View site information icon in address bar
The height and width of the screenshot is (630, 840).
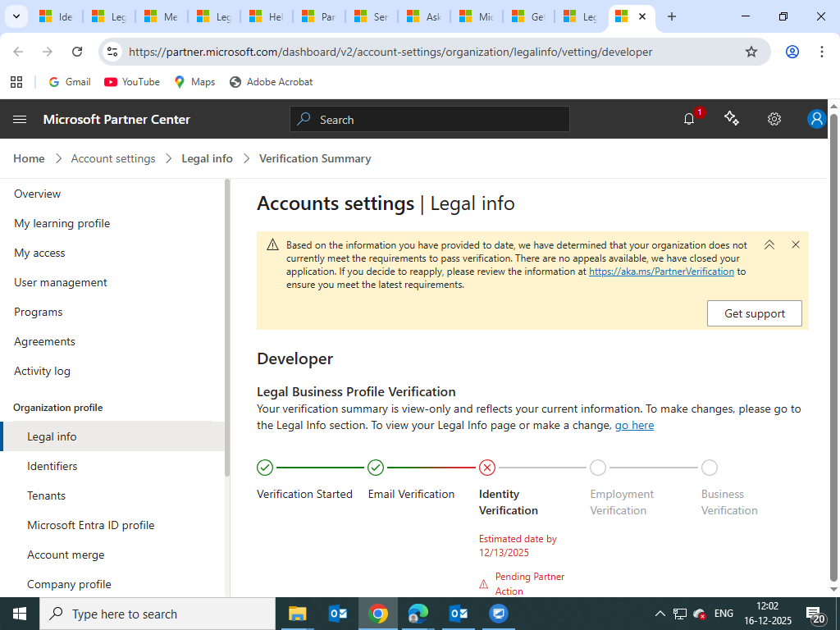click(x=112, y=52)
